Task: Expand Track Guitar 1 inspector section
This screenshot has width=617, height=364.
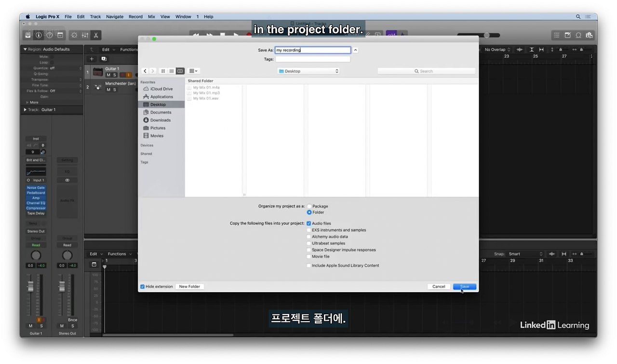Action: pyautogui.click(x=25, y=110)
